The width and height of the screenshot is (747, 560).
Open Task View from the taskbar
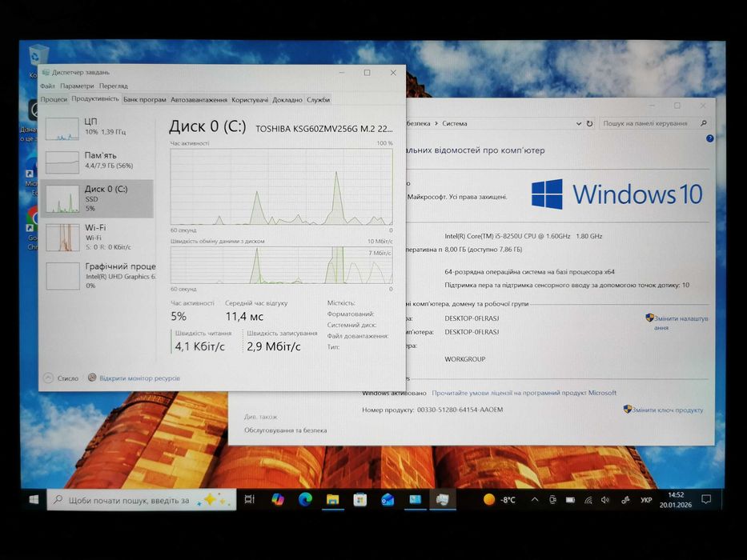click(250, 499)
